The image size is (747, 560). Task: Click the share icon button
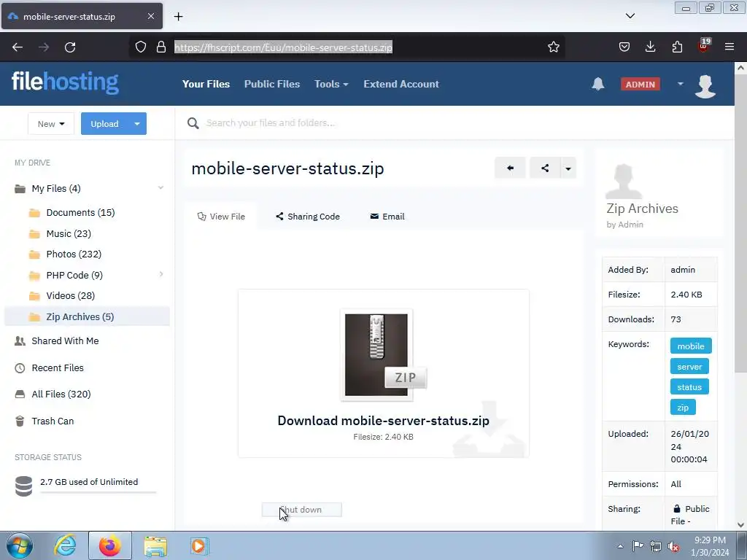coord(544,168)
